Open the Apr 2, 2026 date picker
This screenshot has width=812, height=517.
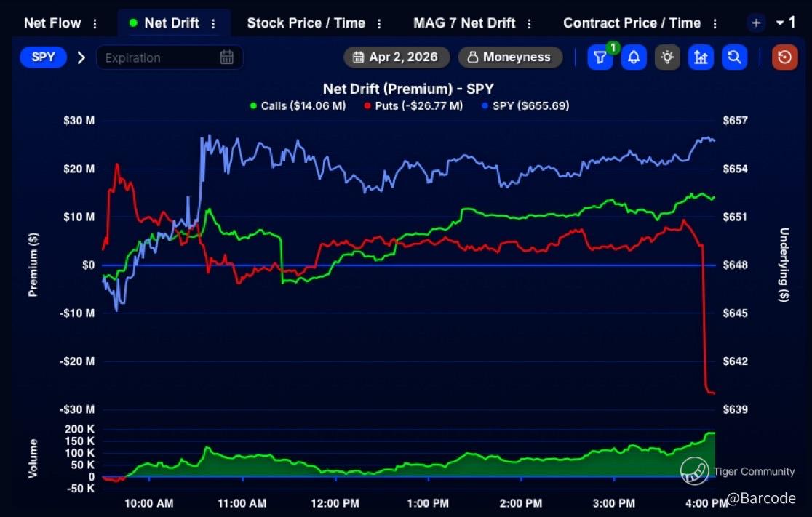[x=397, y=57]
